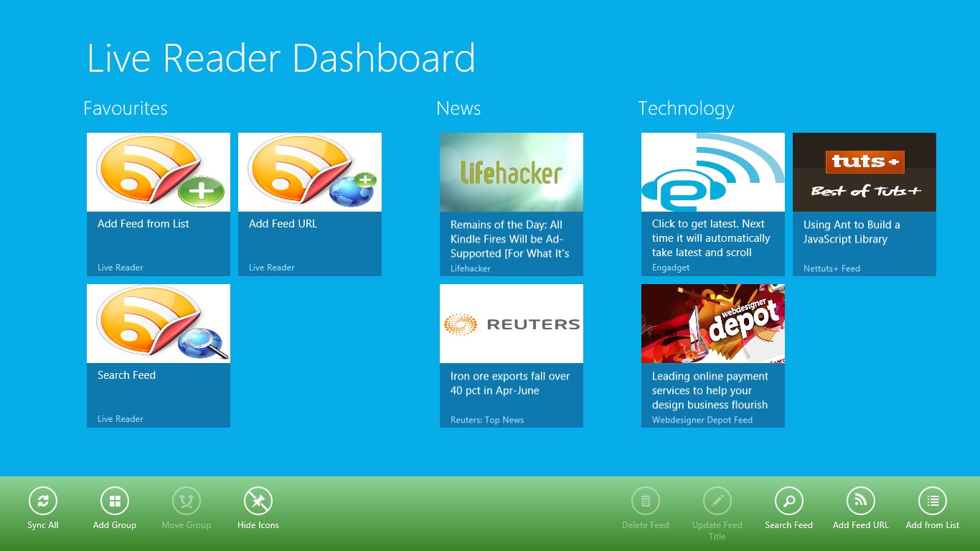Image resolution: width=980 pixels, height=551 pixels.
Task: Click the Add from List icon
Action: [933, 501]
